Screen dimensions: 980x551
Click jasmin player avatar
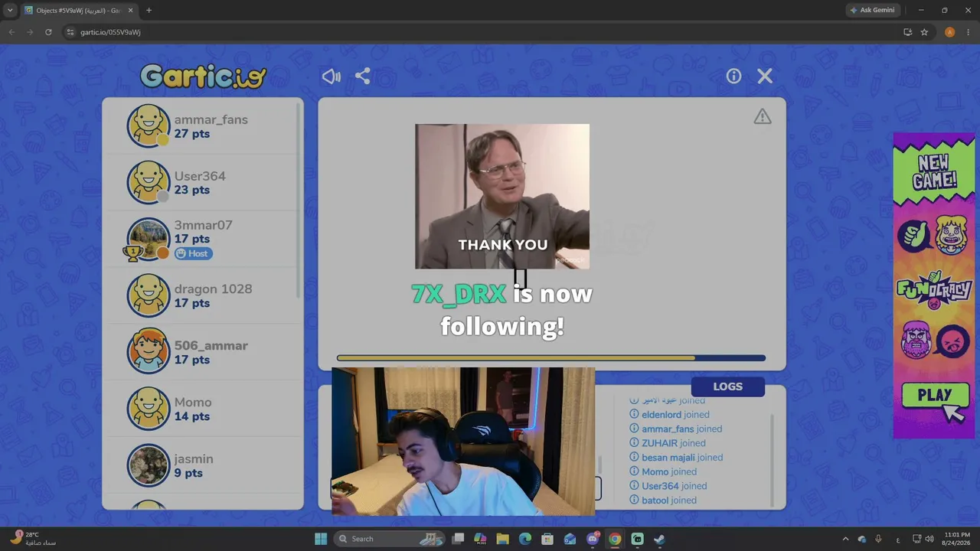click(148, 465)
